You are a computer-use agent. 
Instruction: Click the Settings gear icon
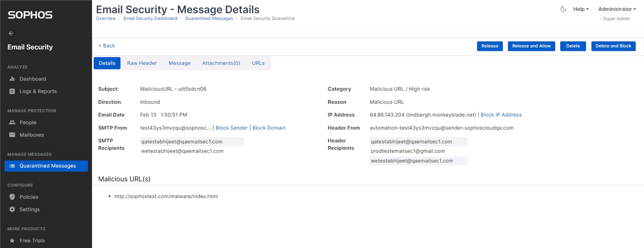pos(12,209)
